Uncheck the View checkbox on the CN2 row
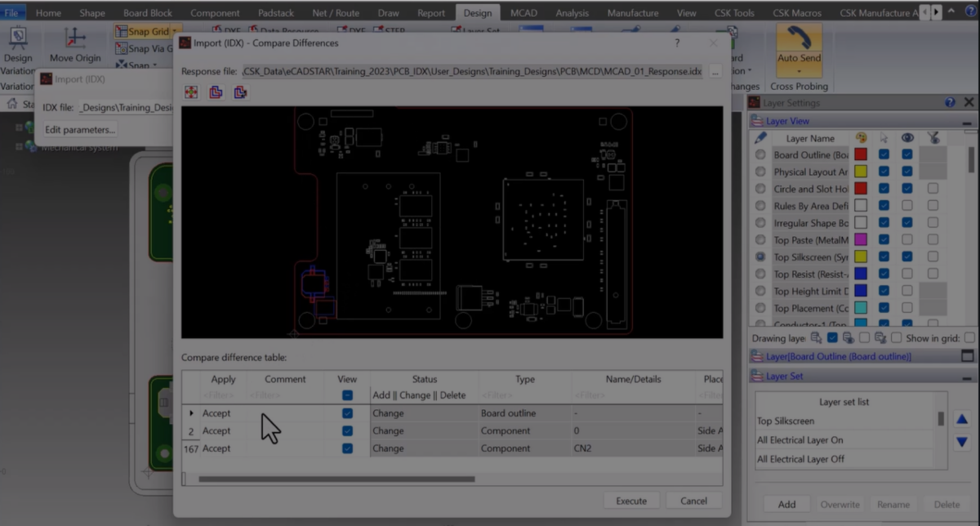The width and height of the screenshot is (980, 526). pyautogui.click(x=346, y=448)
